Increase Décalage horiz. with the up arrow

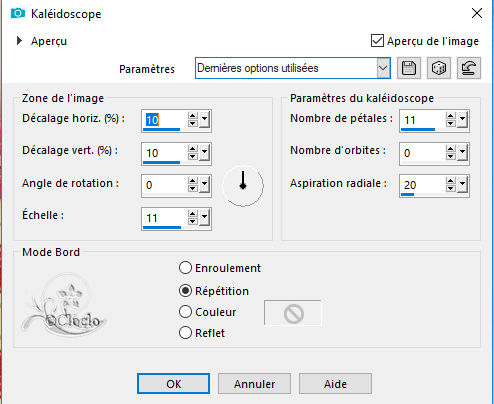(x=193, y=116)
